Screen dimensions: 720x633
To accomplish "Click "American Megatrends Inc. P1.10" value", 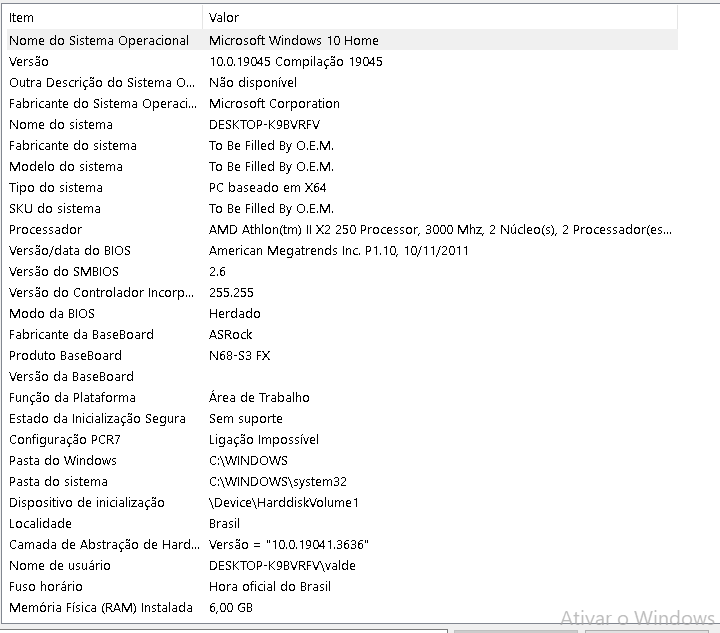I will (338, 251).
